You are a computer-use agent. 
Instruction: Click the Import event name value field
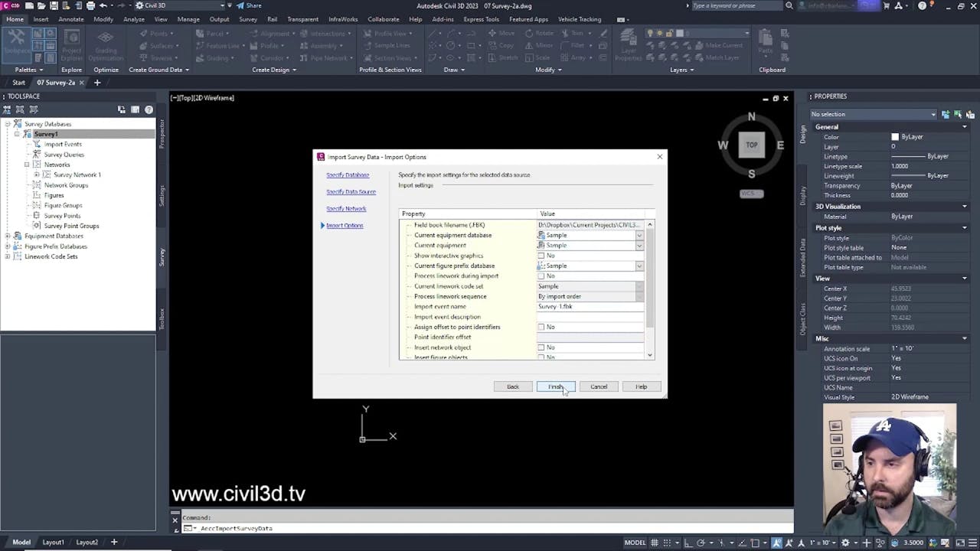pos(590,306)
